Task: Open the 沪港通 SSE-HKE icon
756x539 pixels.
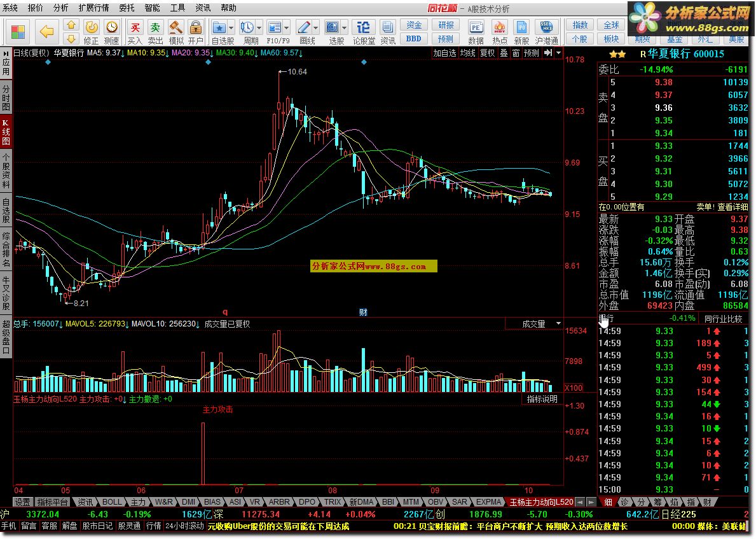Action: [546, 32]
